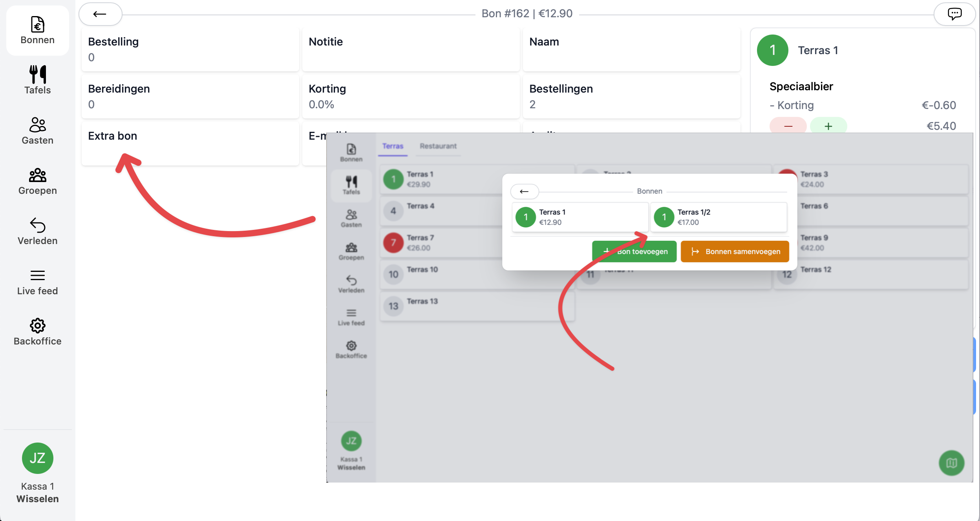Click Wisselen to switch register
Viewport: 980px width, 521px height.
37,499
